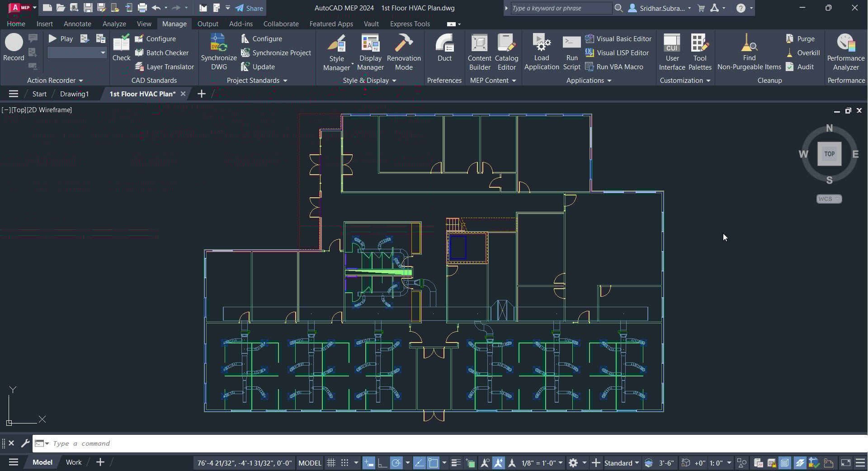This screenshot has width=868, height=471.
Task: Run the Overkill cleanup tool
Action: coord(802,53)
